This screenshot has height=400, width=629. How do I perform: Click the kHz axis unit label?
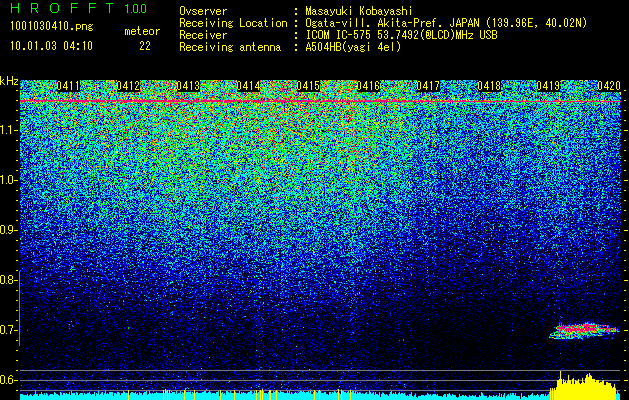(x=9, y=82)
